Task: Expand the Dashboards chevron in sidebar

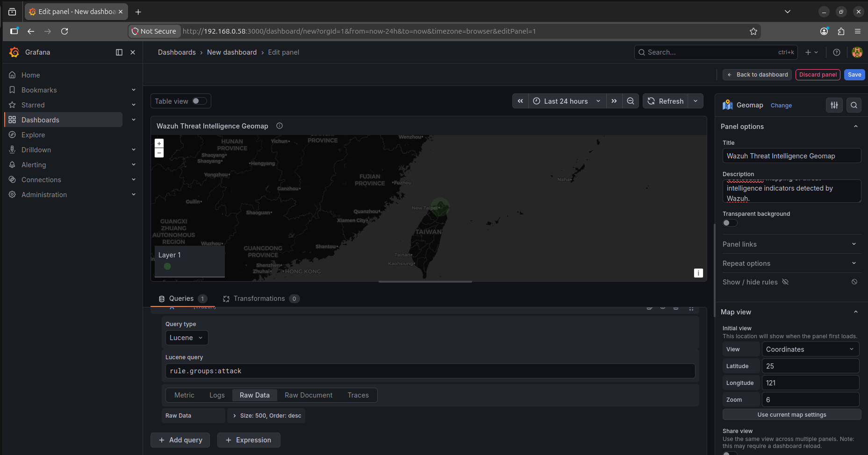Action: tap(134, 120)
